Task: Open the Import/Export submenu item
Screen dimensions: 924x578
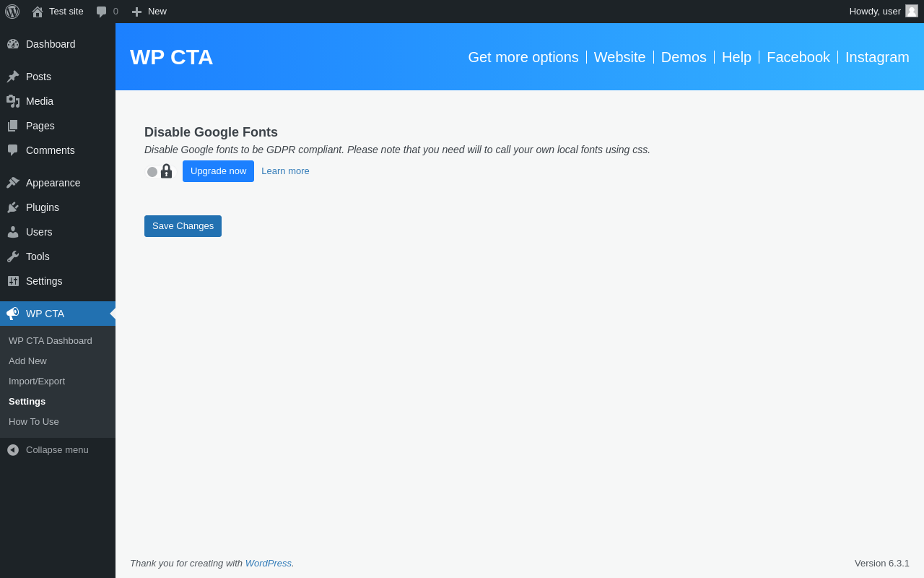Action: [x=37, y=381]
